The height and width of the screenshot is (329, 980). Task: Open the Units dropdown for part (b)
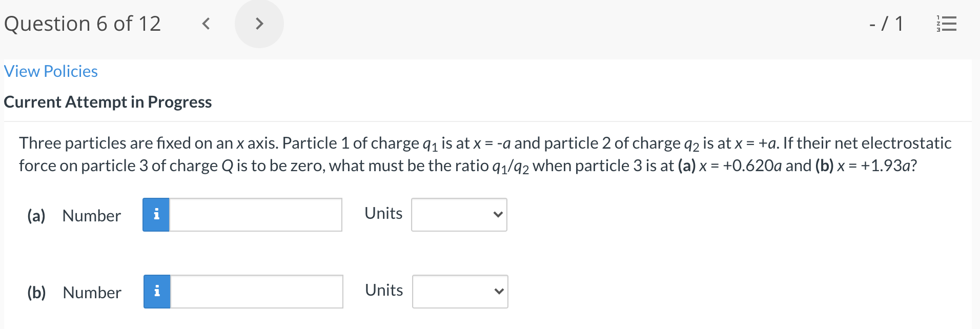[x=459, y=291]
